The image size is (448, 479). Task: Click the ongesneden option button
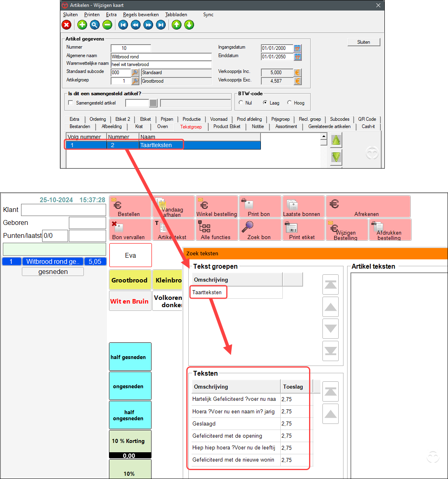coord(130,386)
